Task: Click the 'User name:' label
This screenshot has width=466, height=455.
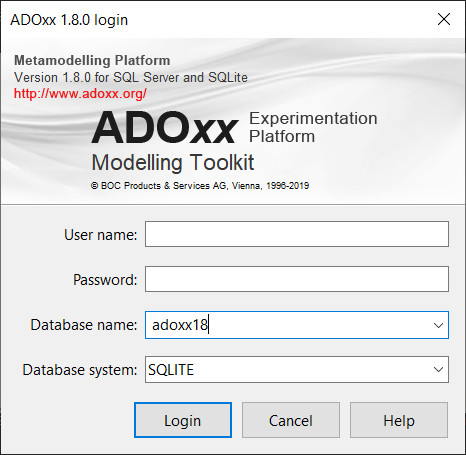Action: [100, 235]
